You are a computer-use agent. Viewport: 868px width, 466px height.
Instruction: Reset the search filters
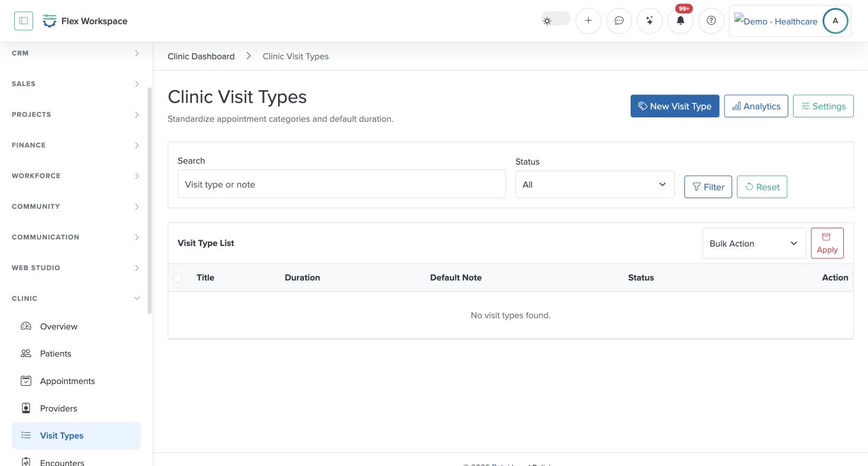(762, 187)
